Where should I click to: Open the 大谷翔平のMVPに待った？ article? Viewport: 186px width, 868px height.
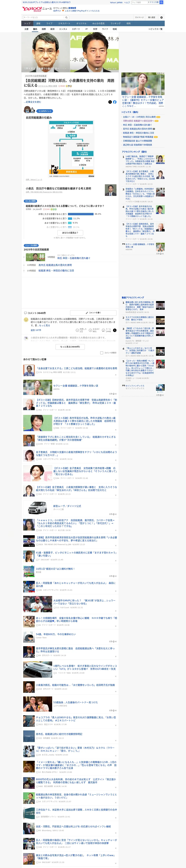(84, 602)
